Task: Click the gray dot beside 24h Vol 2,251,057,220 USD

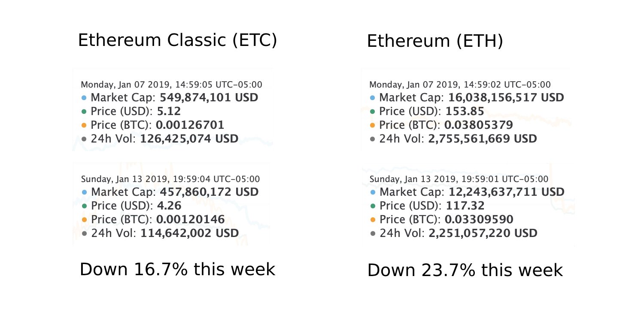Action: pyautogui.click(x=372, y=233)
